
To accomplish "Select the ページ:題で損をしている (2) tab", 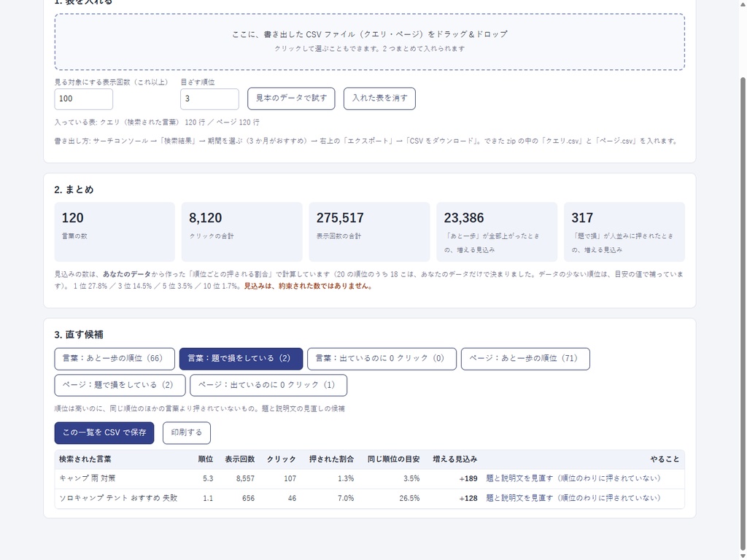I will pos(120,385).
